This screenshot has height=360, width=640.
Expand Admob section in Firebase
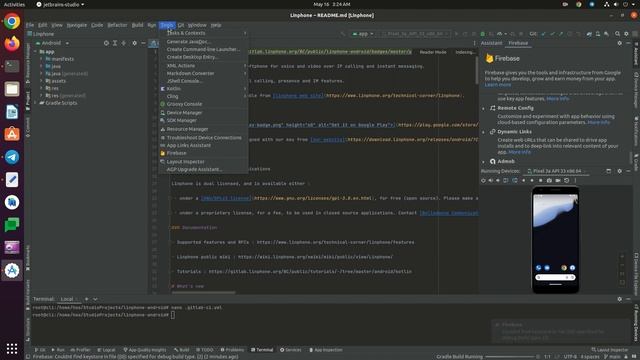[x=484, y=162]
